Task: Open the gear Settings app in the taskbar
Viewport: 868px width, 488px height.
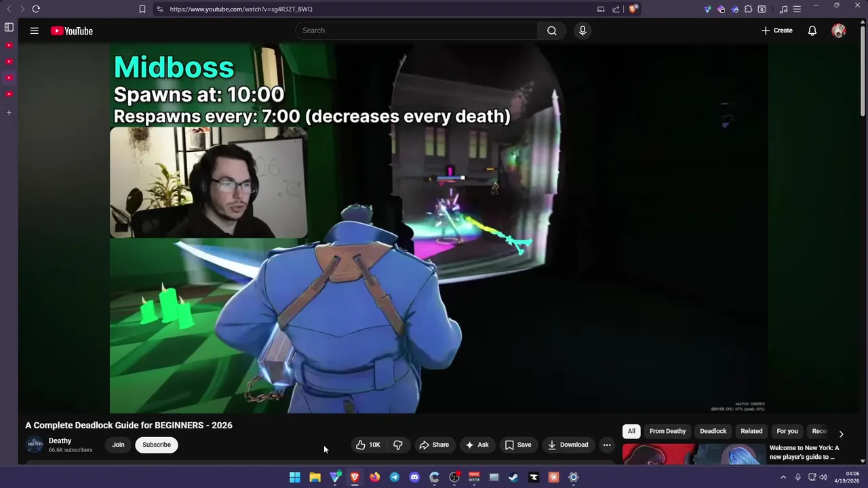Action: coord(574,477)
